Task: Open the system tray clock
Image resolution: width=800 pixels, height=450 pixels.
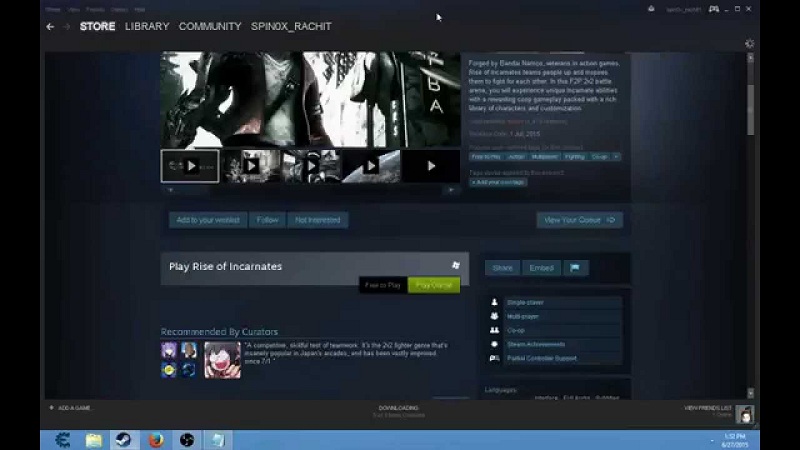Action: pyautogui.click(x=735, y=440)
